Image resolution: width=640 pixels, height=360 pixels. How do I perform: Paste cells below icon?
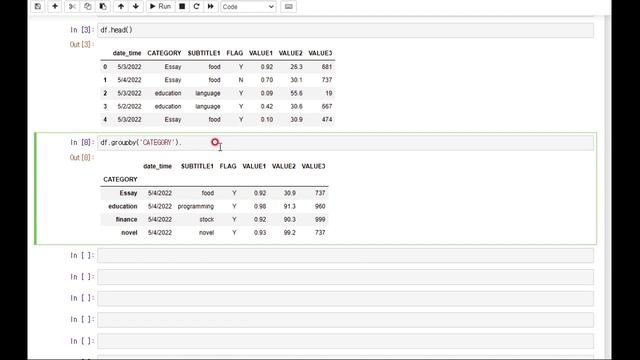[103, 7]
